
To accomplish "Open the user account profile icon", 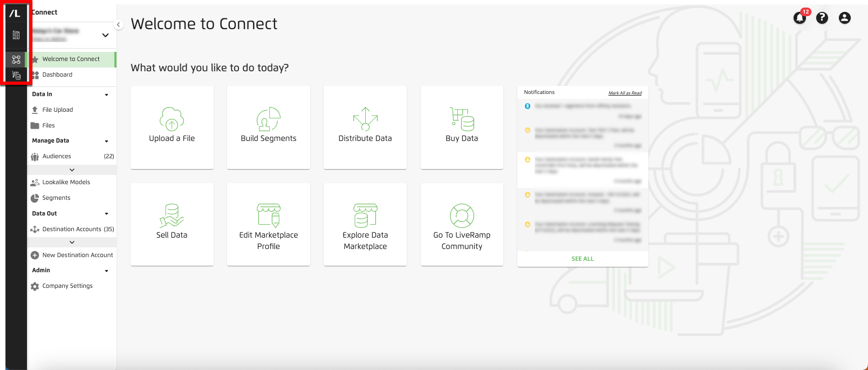I will 845,18.
